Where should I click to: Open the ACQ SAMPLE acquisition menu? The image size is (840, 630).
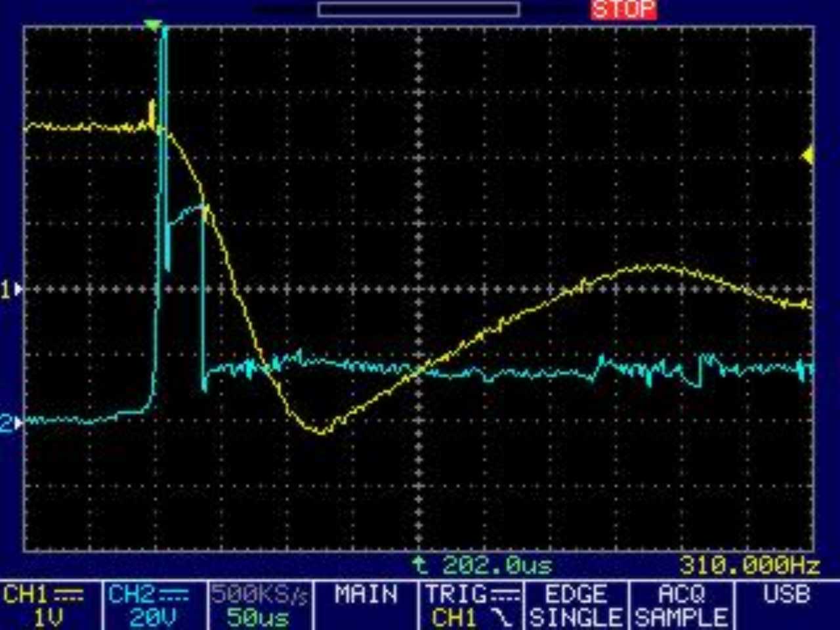click(x=681, y=606)
